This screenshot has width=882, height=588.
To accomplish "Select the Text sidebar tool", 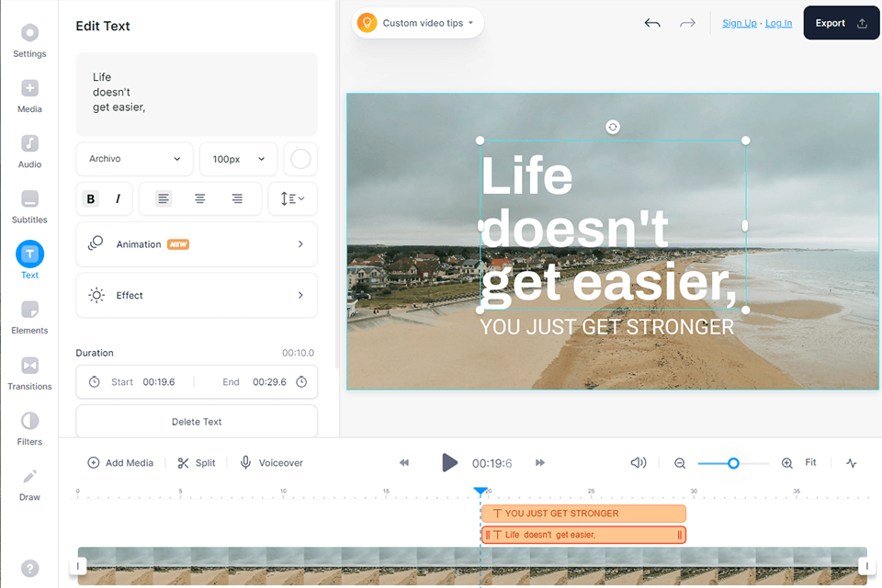I will [x=29, y=260].
